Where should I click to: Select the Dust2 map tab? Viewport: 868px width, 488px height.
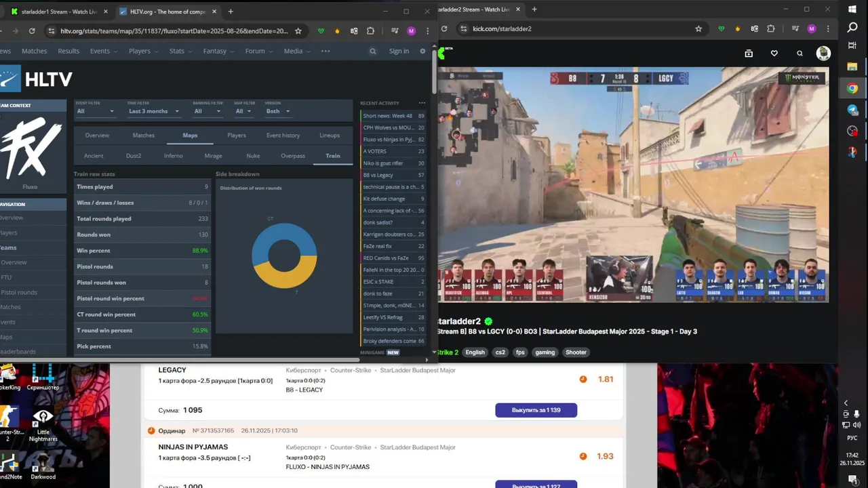[134, 156]
